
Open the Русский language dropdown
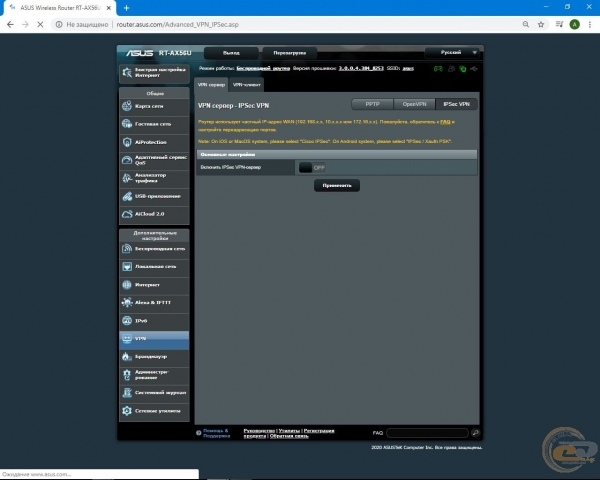(x=452, y=52)
